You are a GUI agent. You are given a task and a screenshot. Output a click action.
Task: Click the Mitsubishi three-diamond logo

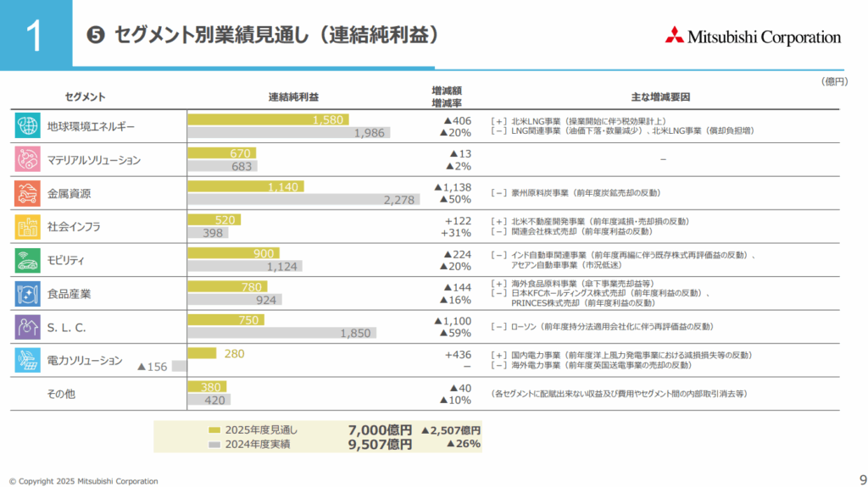[674, 35]
